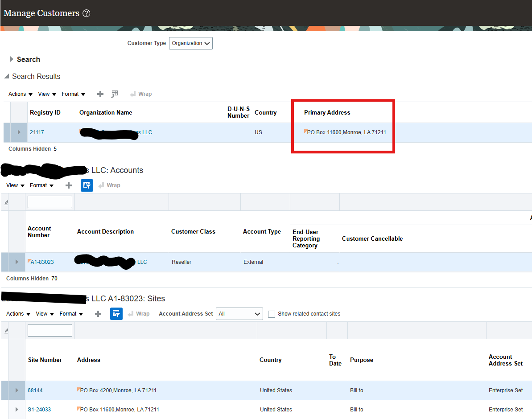Click Columns Hidden 5 text
The image size is (532, 419).
click(x=33, y=149)
